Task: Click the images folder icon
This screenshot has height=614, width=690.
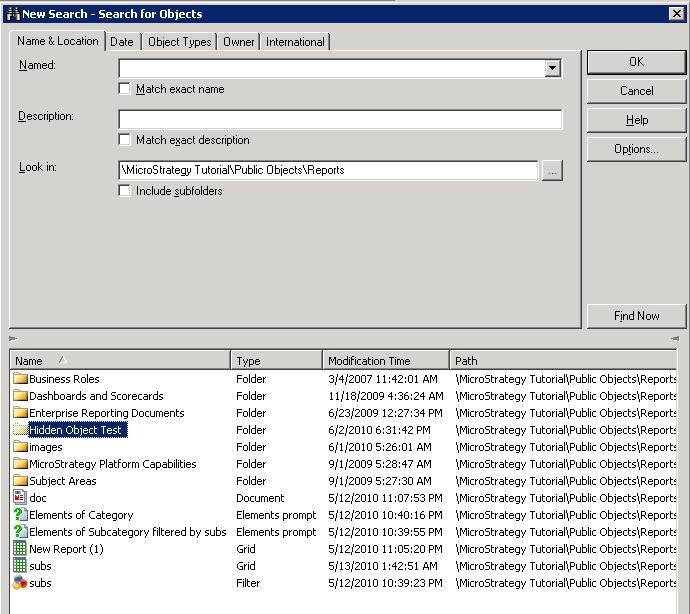Action: coord(20,447)
